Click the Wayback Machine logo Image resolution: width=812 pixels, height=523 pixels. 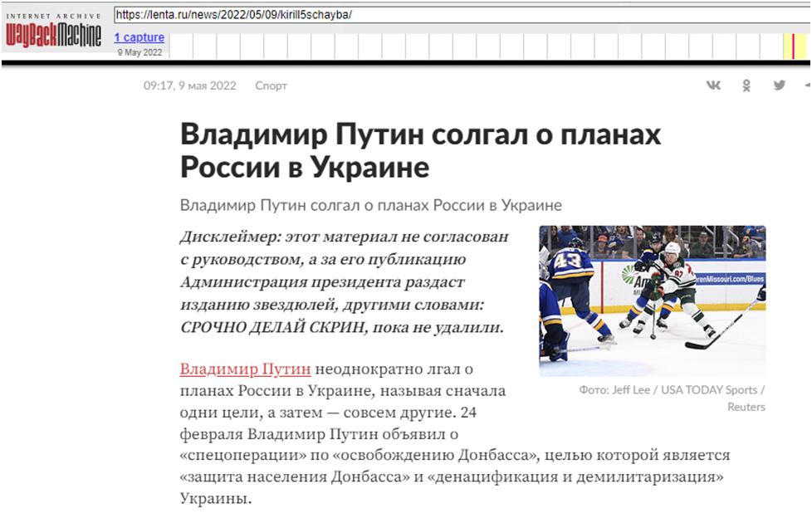[x=53, y=35]
